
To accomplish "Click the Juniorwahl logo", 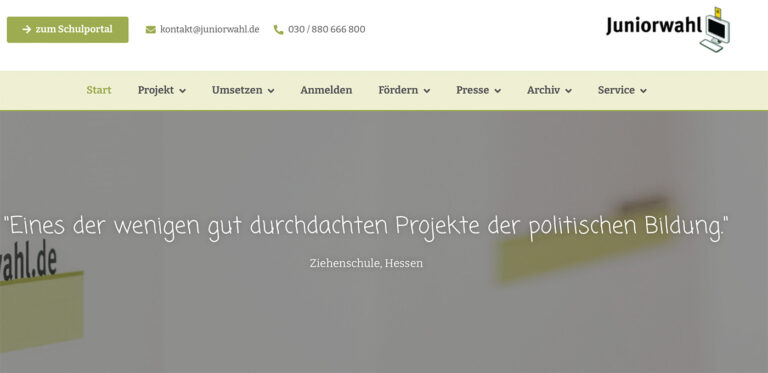I will click(x=668, y=29).
